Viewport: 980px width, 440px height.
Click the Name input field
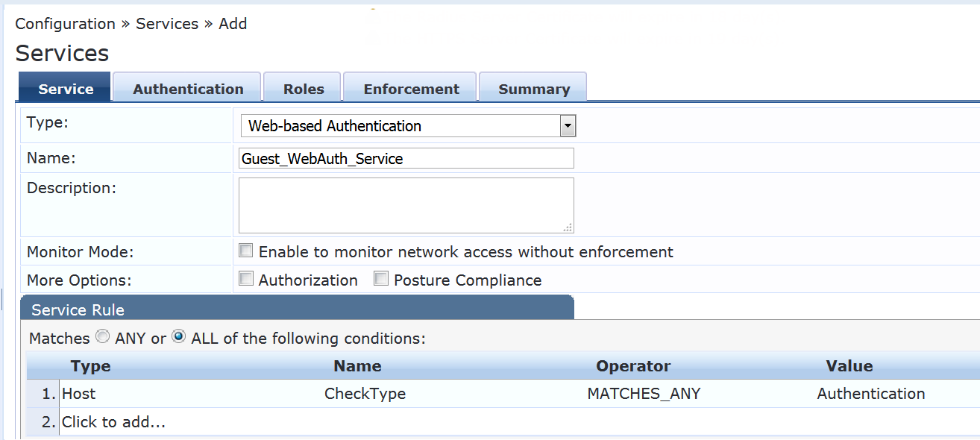coord(406,158)
